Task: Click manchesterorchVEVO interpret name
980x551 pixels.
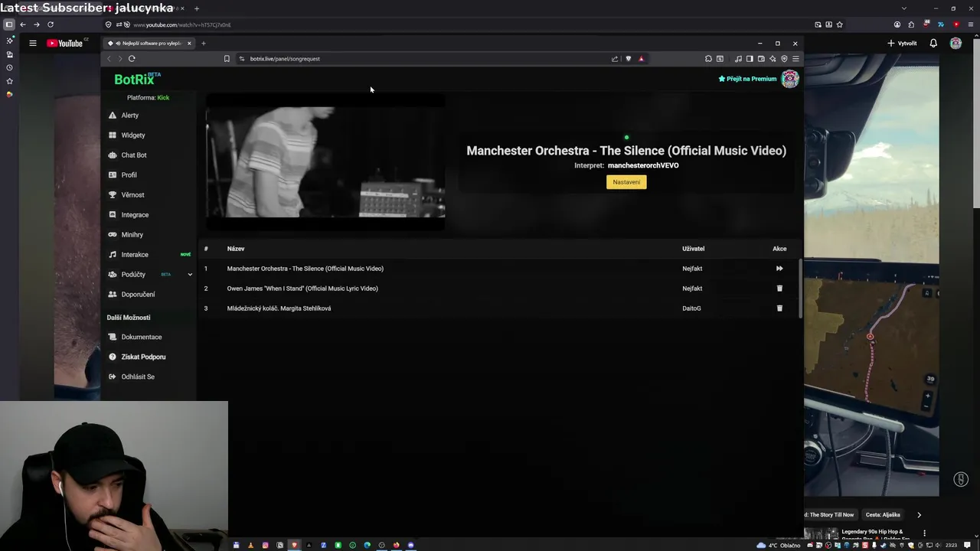Action: click(x=643, y=165)
